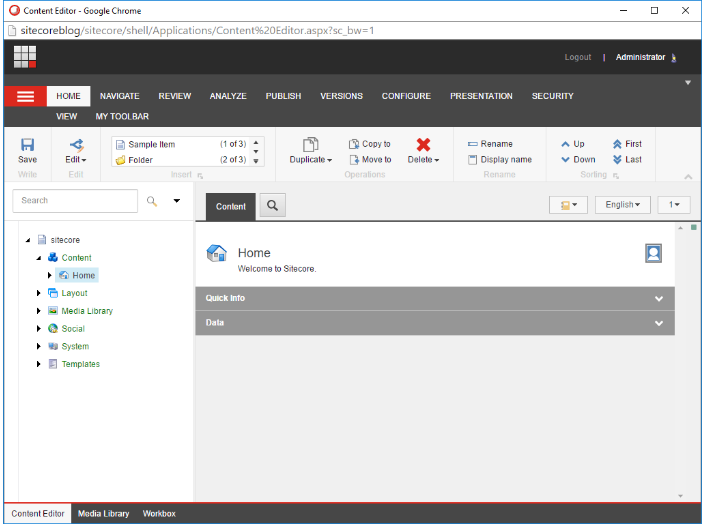This screenshot has height=525, width=705.
Task: Open the version 1 dropdown
Action: (674, 205)
